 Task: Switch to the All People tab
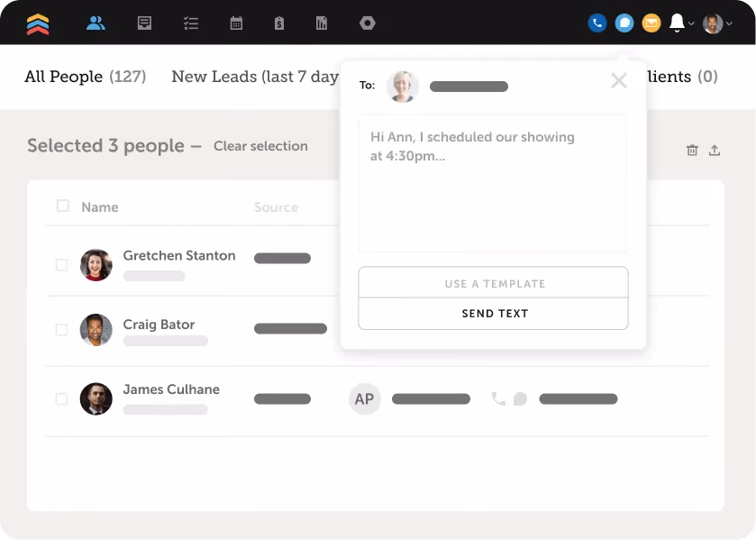(x=86, y=77)
